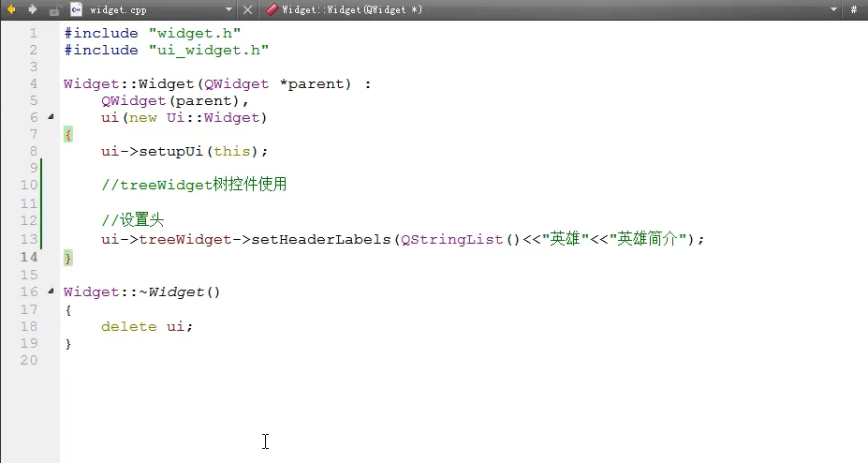Go forward with the right arrow icon
Image resolution: width=868 pixels, height=463 pixels.
coord(32,9)
